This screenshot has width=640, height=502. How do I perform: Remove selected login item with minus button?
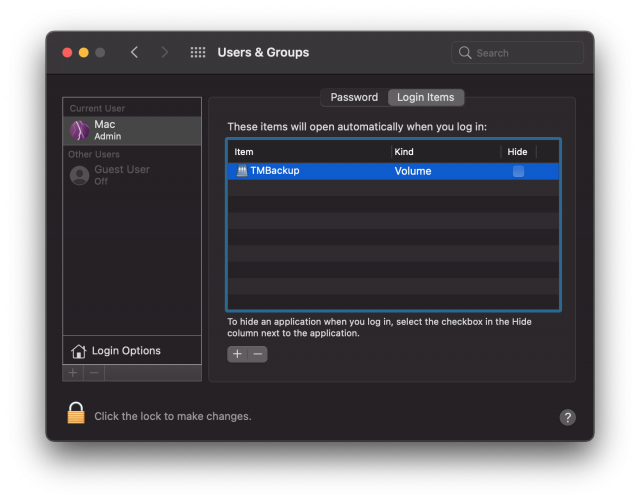pyautogui.click(x=258, y=354)
